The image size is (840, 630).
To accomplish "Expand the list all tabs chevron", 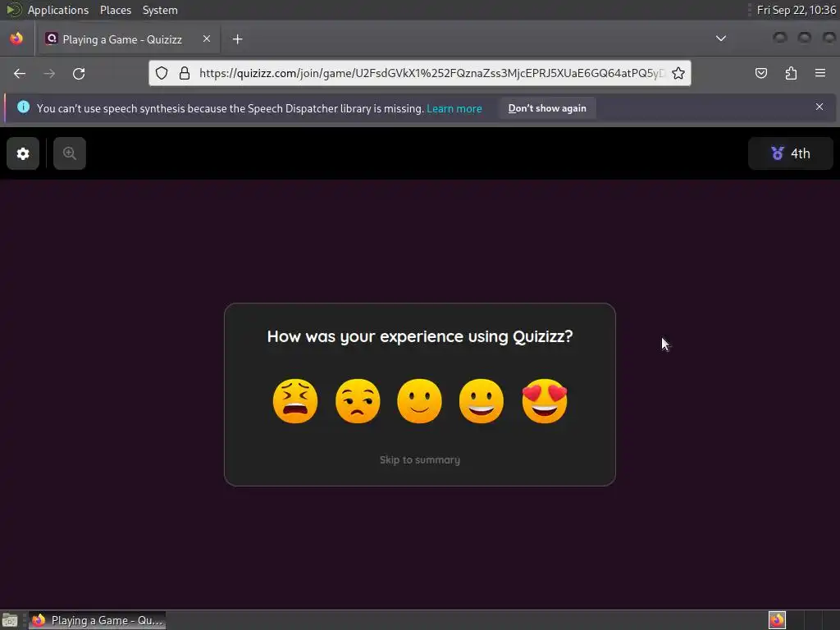I will point(721,39).
